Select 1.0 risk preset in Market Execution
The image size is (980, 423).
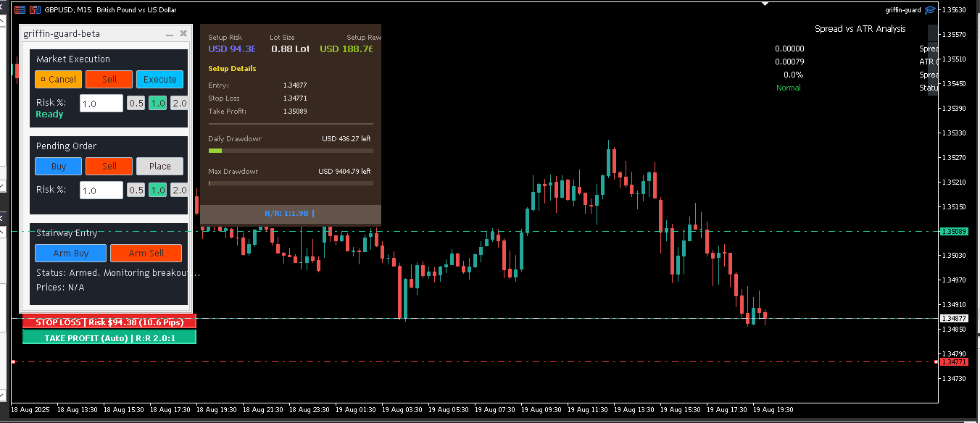tap(157, 104)
